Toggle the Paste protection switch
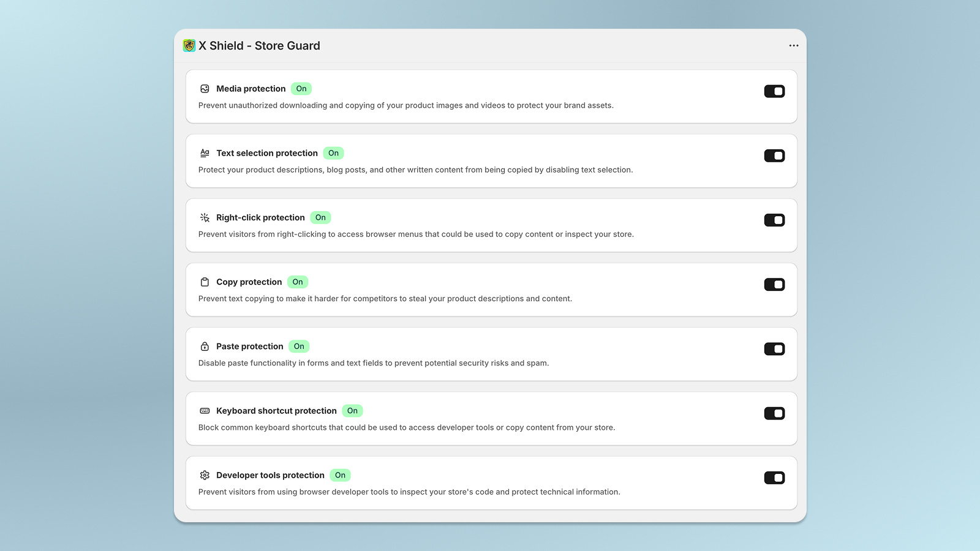This screenshot has height=551, width=980. [x=774, y=348]
